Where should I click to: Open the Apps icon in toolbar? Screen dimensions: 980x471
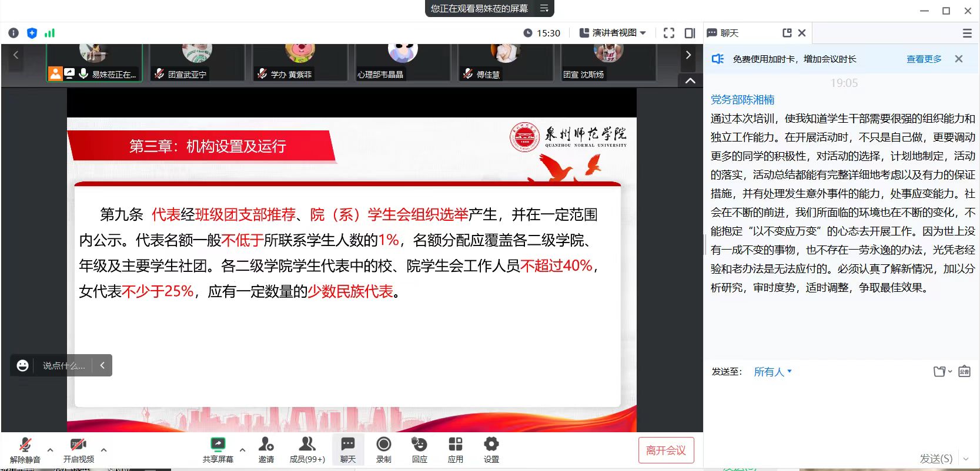tap(455, 449)
